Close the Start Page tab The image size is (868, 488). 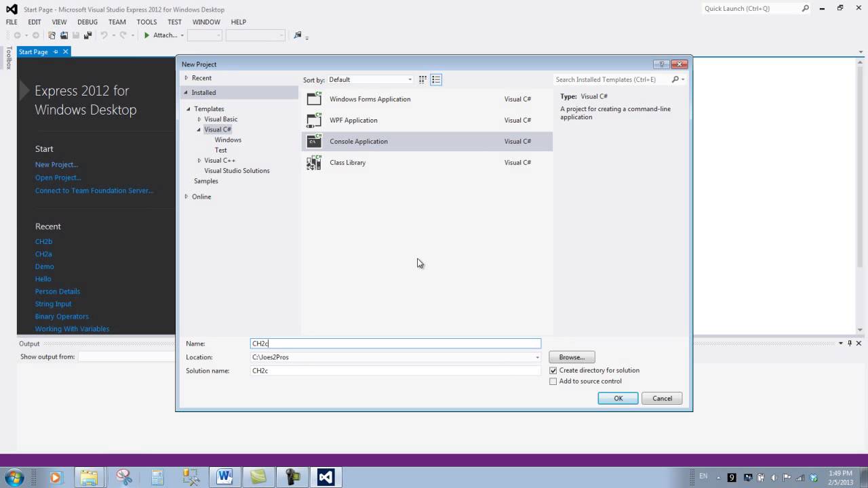66,52
